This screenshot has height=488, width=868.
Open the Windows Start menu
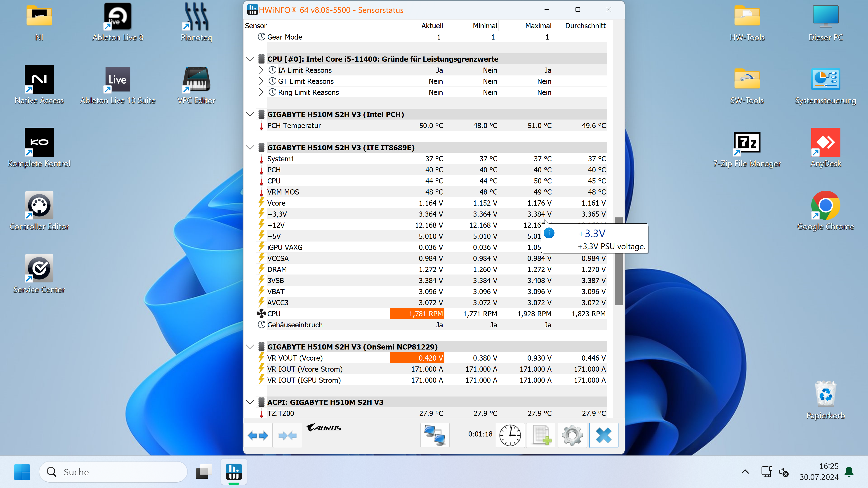pyautogui.click(x=22, y=472)
